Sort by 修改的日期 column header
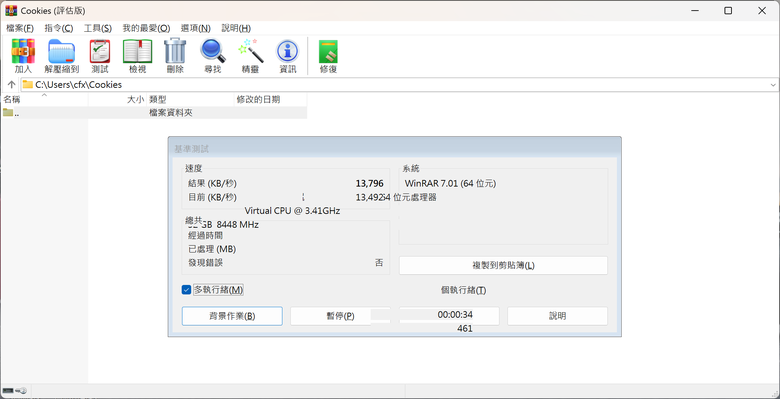780x399 pixels. click(x=270, y=100)
